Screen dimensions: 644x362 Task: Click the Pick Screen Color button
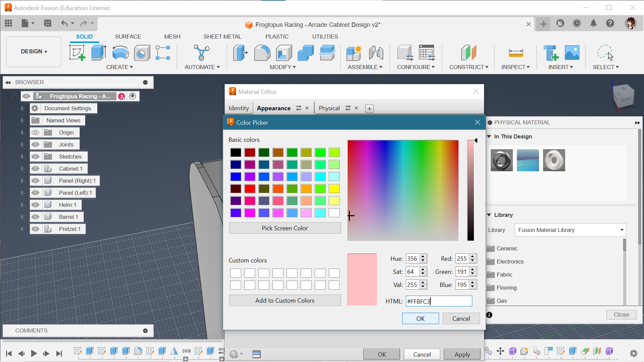285,228
